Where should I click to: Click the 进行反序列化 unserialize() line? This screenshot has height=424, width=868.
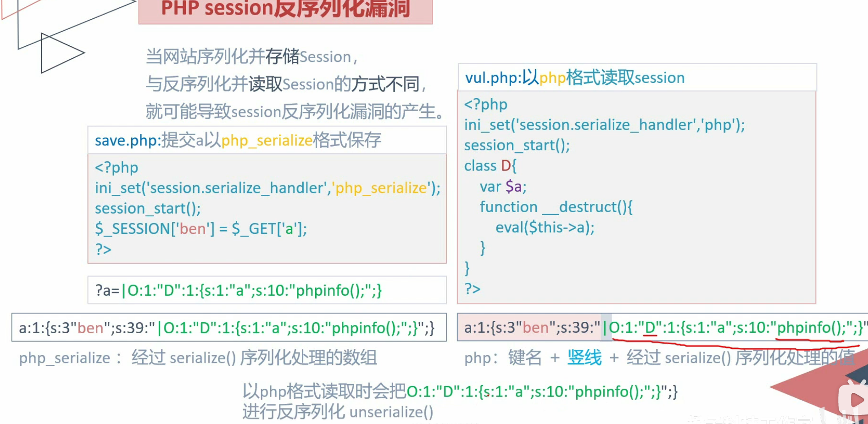pyautogui.click(x=338, y=412)
